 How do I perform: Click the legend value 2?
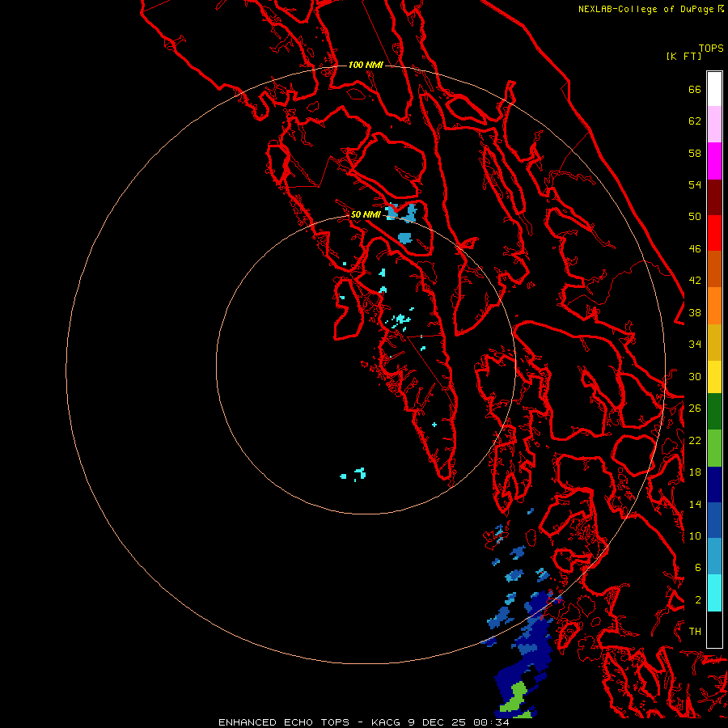[x=697, y=600]
